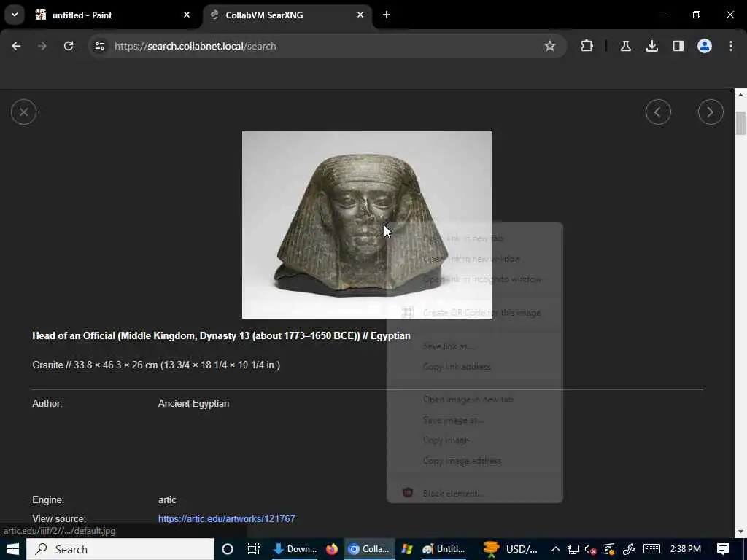The height and width of the screenshot is (560, 747).
Task: Click the Head of an Official title text
Action: (x=221, y=335)
